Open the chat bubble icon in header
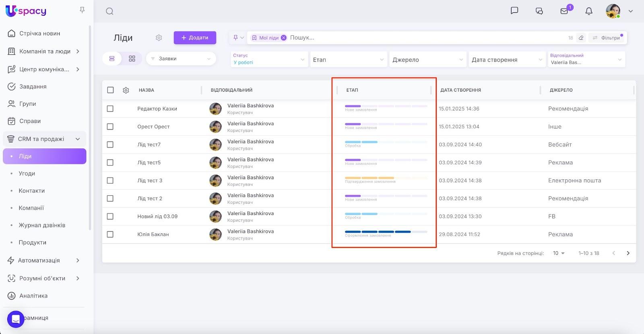Viewport: 644px width, 334px height. (514, 11)
